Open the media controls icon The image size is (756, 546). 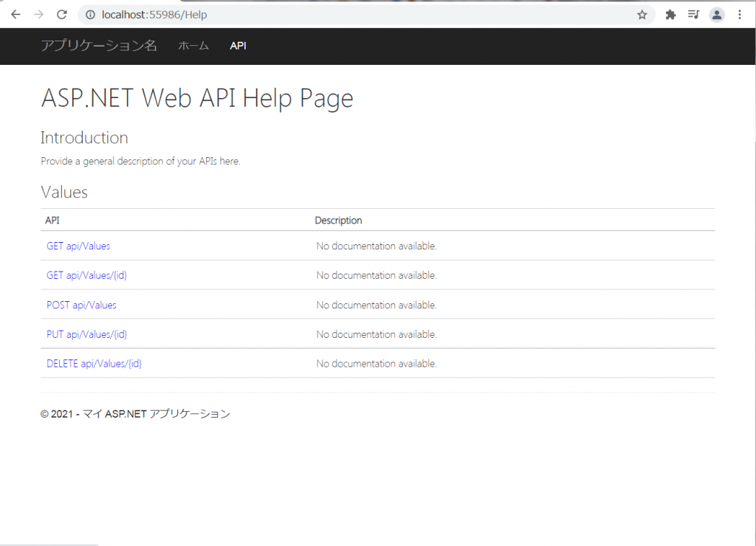point(693,14)
